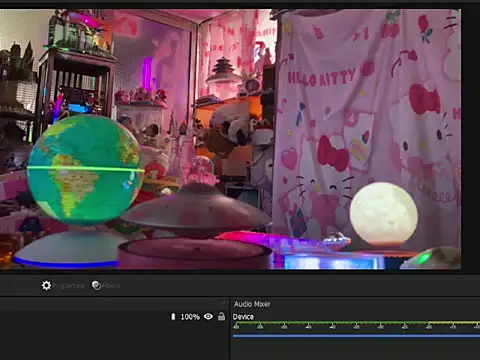Click the Device audio level meter
Viewport: 480px width, 360px height.
pos(356,323)
